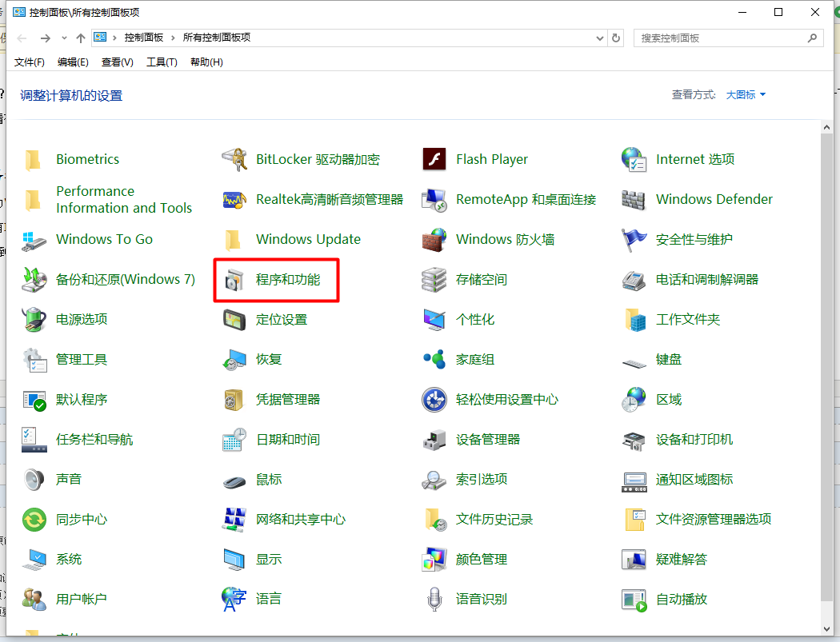This screenshot has width=840, height=642.
Task: Open 颜色管理 icon
Action: pos(434,560)
